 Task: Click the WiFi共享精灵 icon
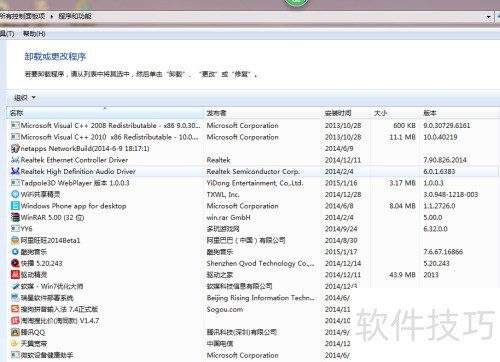click(15, 194)
